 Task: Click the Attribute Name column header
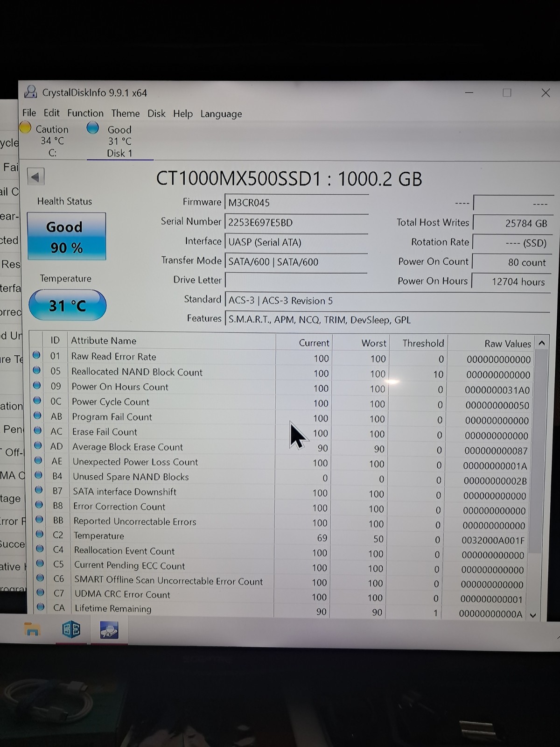pyautogui.click(x=172, y=341)
